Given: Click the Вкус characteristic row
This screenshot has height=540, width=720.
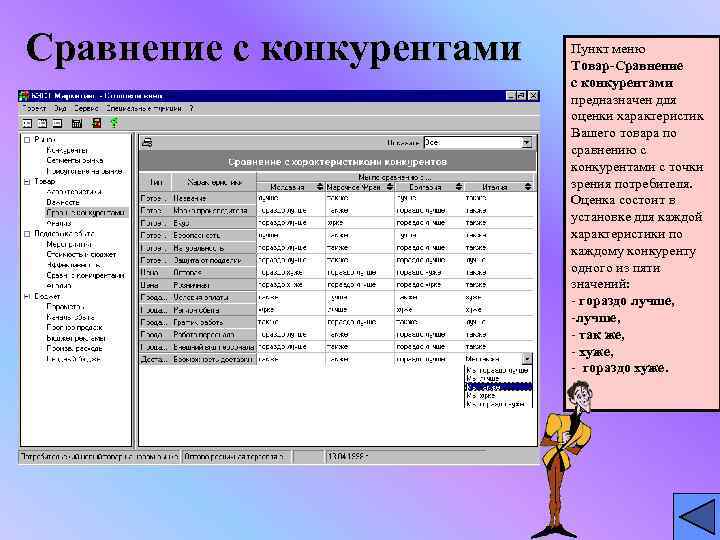Looking at the screenshot, I should [214, 223].
